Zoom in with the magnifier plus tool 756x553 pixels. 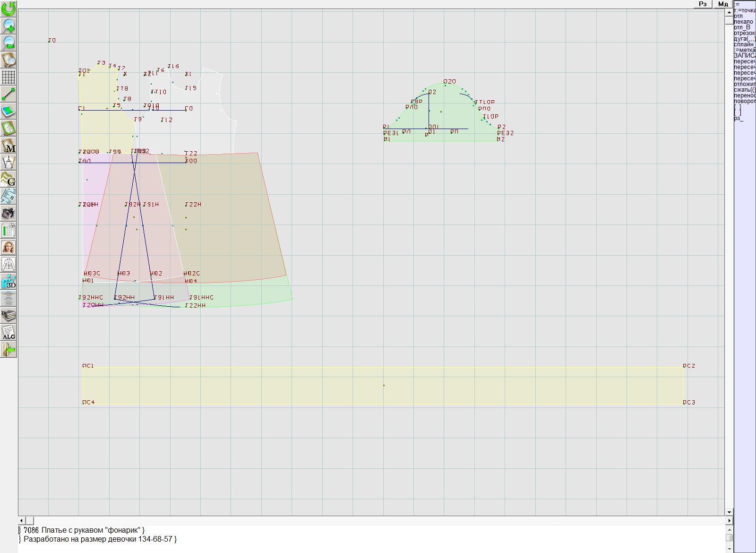9,26
